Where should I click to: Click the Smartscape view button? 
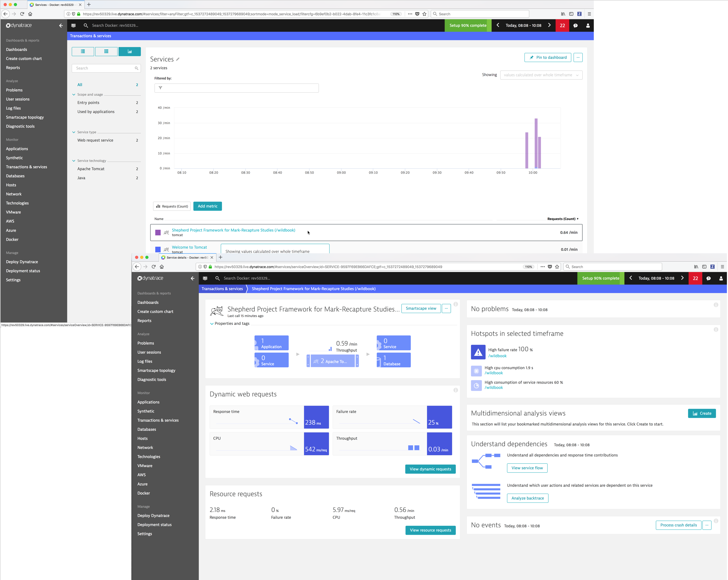coord(421,309)
